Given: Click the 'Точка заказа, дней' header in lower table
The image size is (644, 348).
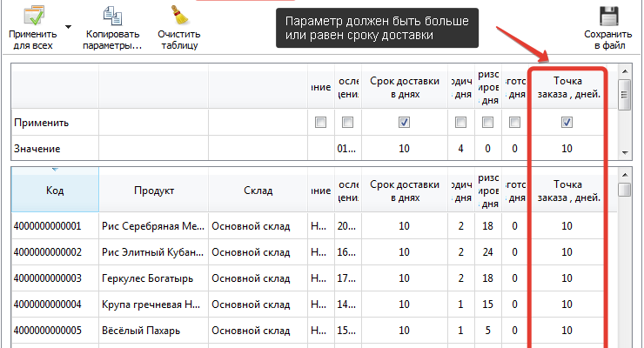Looking at the screenshot, I should pyautogui.click(x=567, y=191).
